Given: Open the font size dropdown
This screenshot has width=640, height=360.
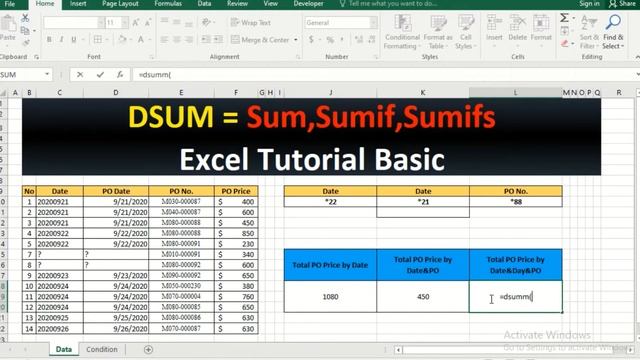Looking at the screenshot, I should [x=124, y=23].
